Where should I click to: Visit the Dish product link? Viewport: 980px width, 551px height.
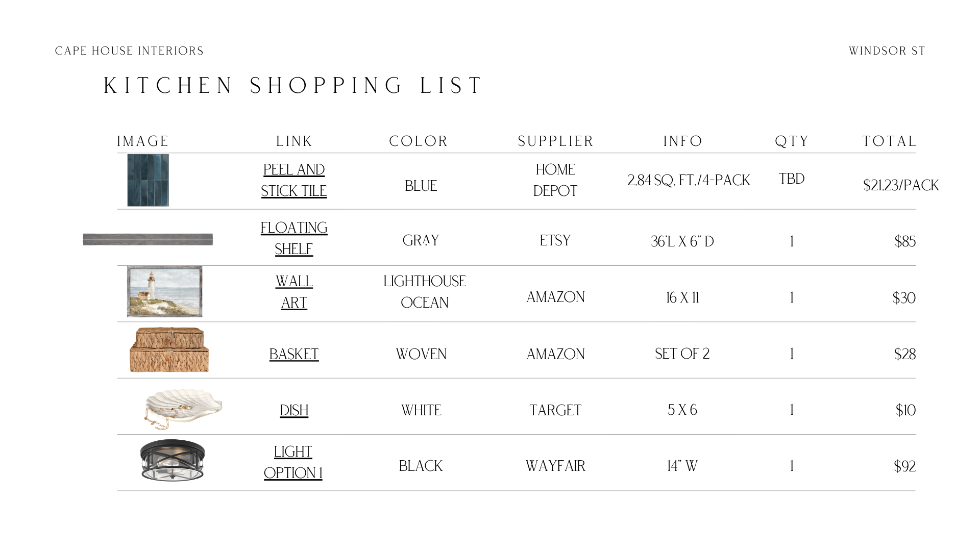coord(294,410)
